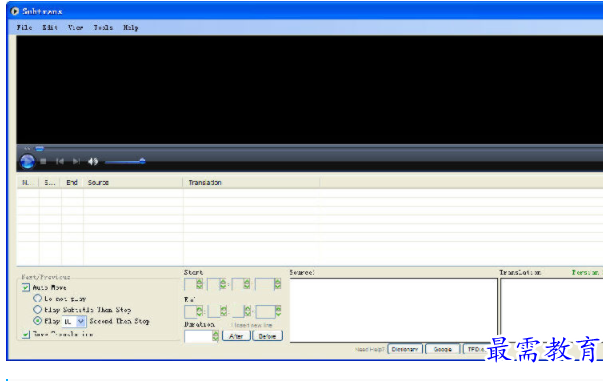The image size is (608, 381).
Task: Open the Tools menu
Action: [103, 28]
